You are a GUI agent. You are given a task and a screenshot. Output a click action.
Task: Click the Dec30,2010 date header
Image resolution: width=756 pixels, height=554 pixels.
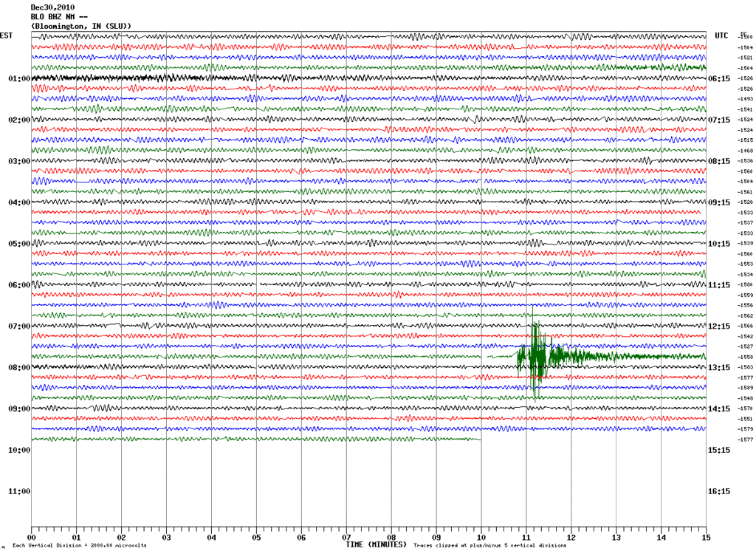tap(52, 7)
